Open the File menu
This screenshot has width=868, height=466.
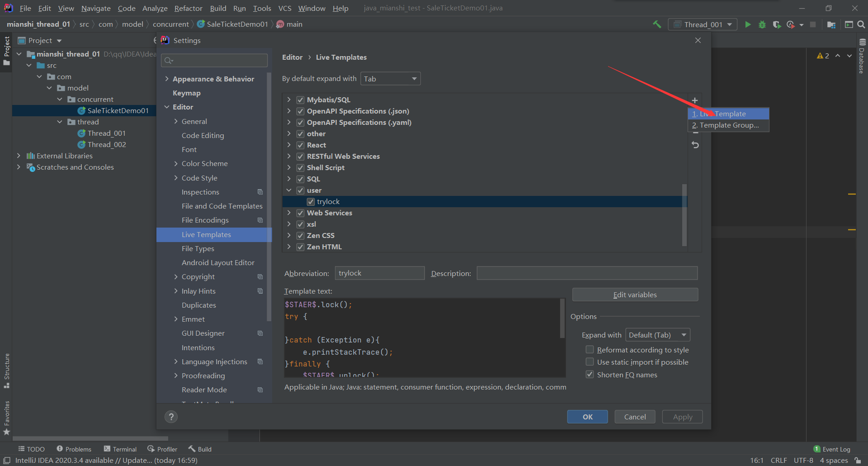pyautogui.click(x=25, y=8)
